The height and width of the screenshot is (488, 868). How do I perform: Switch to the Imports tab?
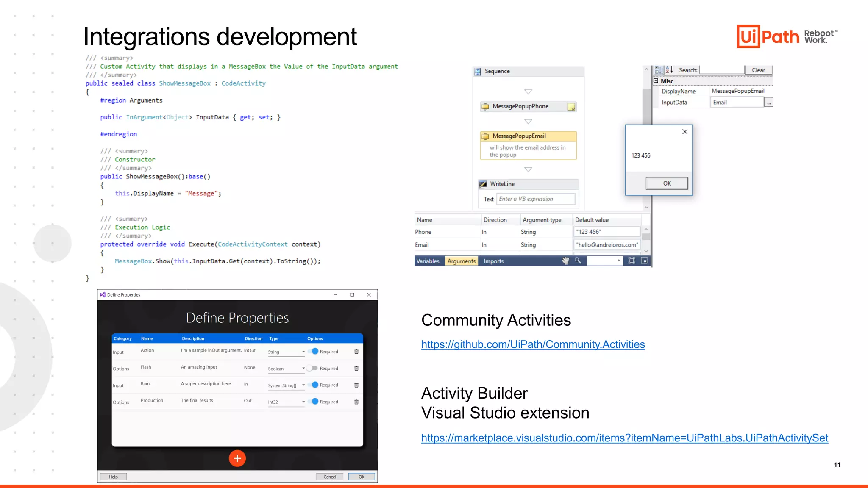coord(494,261)
